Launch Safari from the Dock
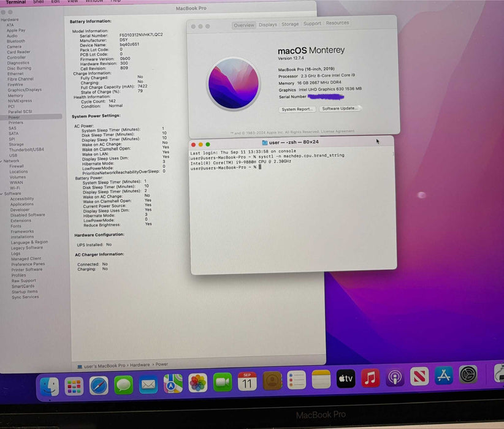504x429 pixels. (99, 385)
